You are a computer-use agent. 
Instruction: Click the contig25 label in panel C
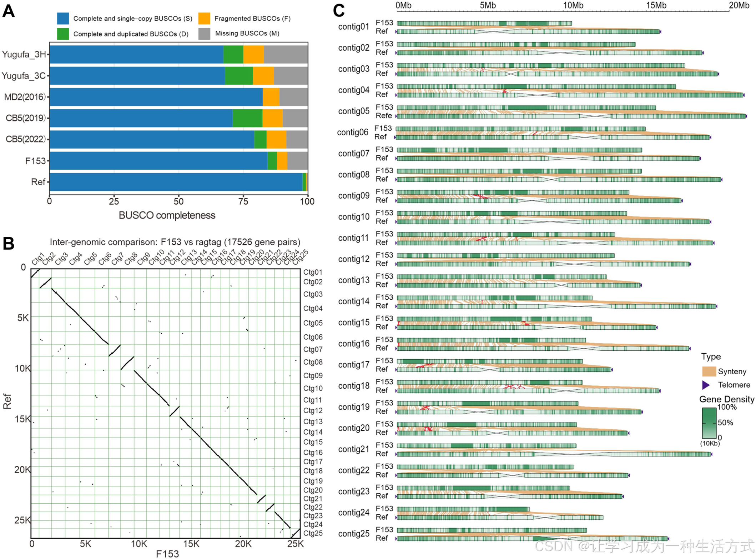pyautogui.click(x=353, y=533)
